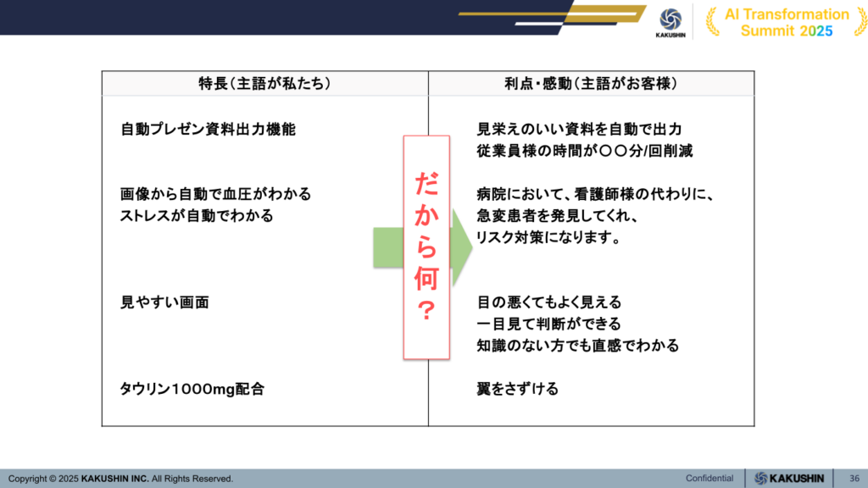Select the 従業員様の時間が〇〇分/回削減 line
Viewport: 868px width, 488px height.
[x=587, y=151]
